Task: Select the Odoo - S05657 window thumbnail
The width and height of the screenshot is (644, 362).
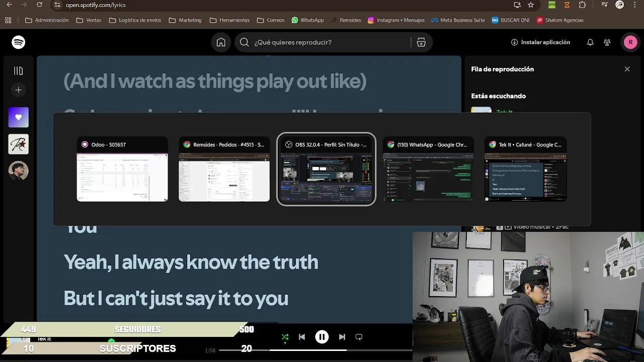Action: 122,169
